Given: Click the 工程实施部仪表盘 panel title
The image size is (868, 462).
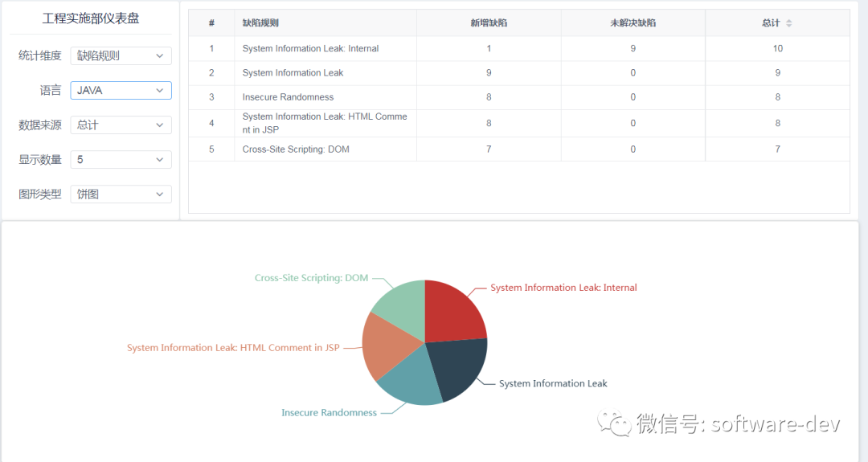Looking at the screenshot, I should [x=91, y=18].
